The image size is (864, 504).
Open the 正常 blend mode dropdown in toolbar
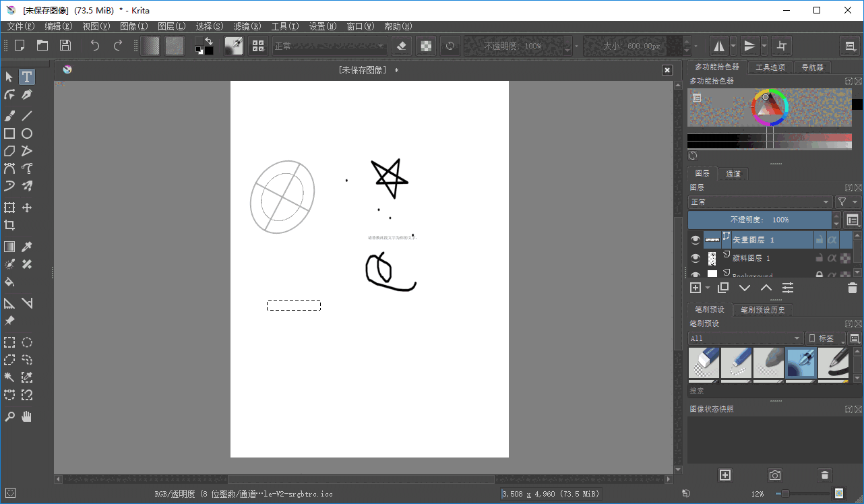pos(329,46)
